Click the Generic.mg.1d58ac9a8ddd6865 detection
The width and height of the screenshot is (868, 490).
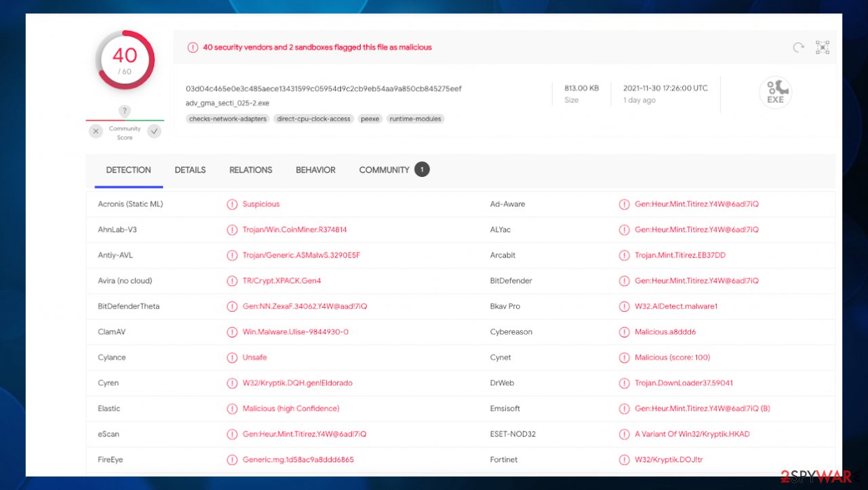pos(298,460)
